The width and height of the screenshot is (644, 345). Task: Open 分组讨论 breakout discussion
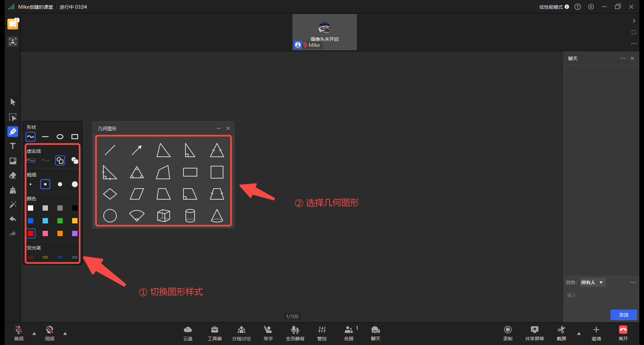[241, 333]
